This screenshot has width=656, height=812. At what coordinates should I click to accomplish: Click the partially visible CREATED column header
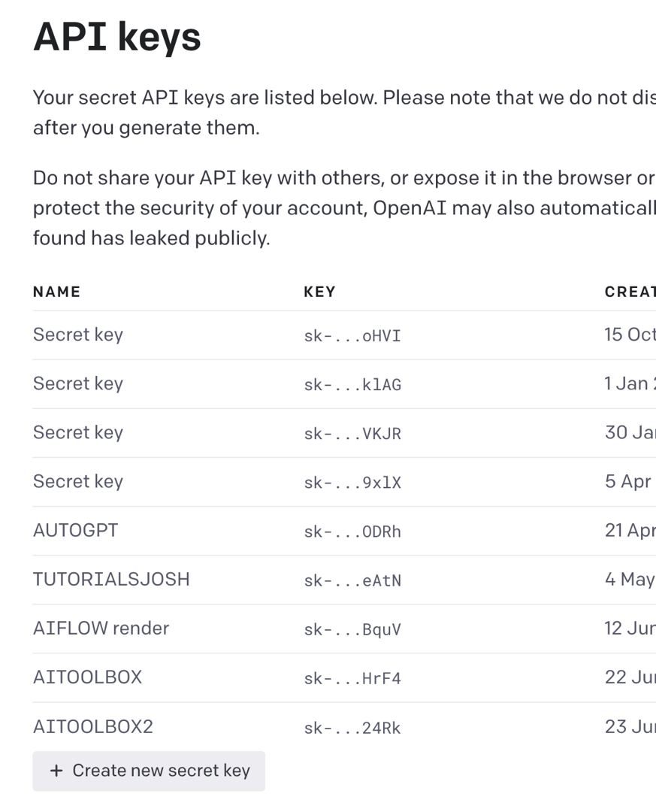click(630, 292)
